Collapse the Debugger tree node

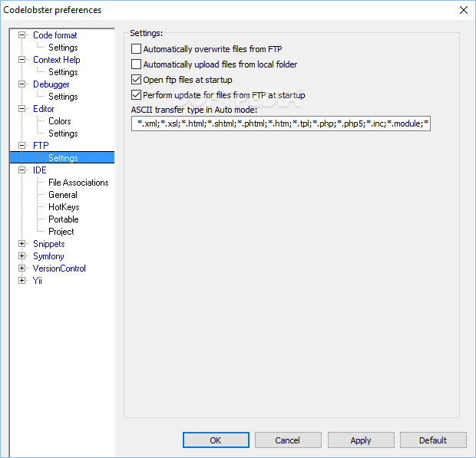point(21,84)
